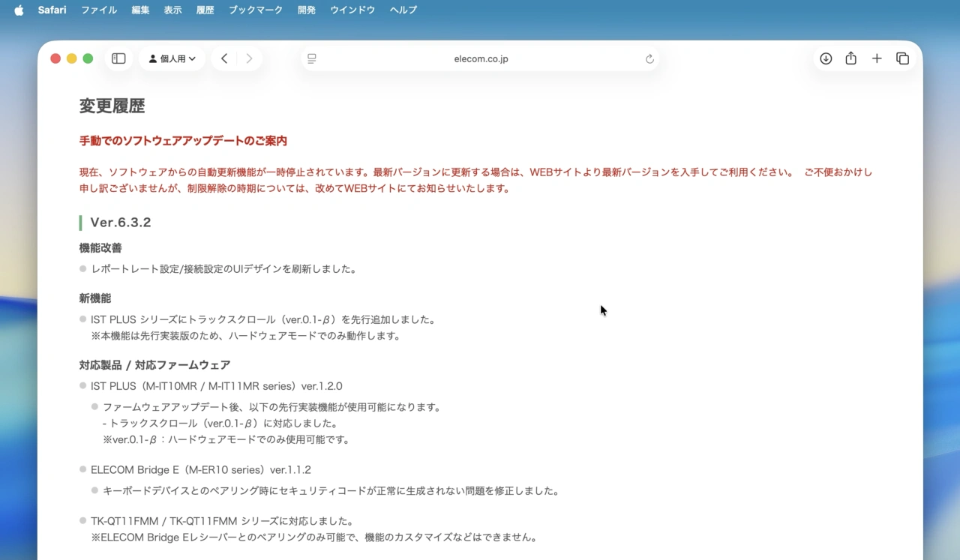Open a new tab with plus icon
Viewport: 960px width, 560px height.
[x=877, y=58]
